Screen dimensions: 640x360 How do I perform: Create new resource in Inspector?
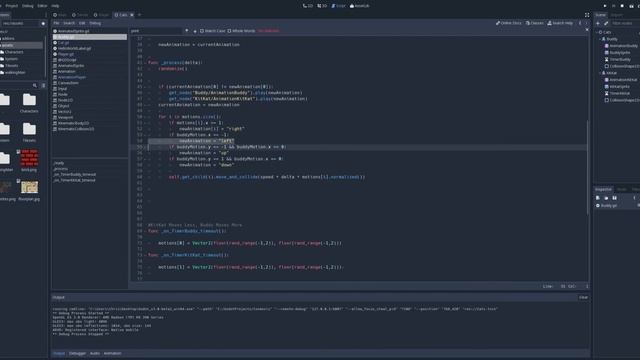tap(598, 198)
